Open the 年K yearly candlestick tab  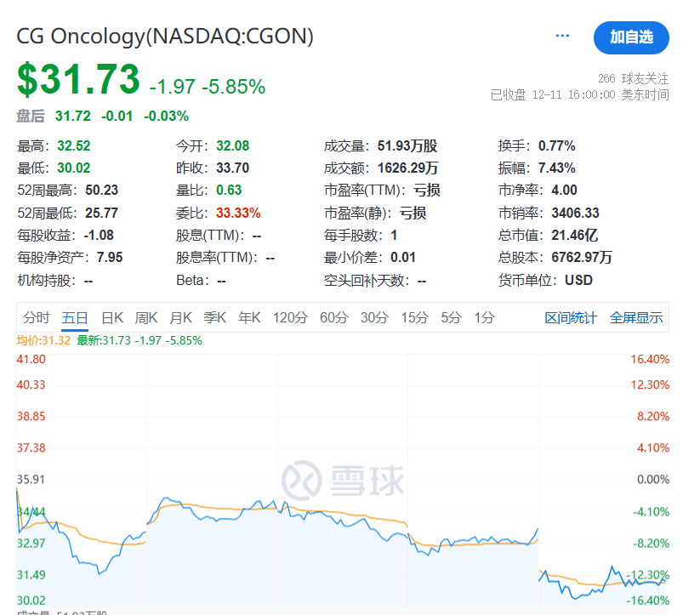249,317
